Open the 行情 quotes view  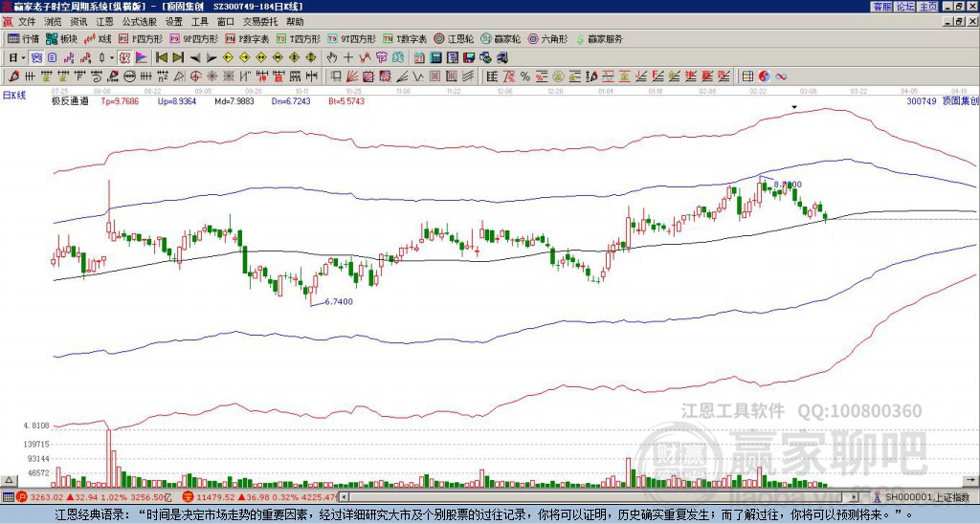[x=23, y=38]
